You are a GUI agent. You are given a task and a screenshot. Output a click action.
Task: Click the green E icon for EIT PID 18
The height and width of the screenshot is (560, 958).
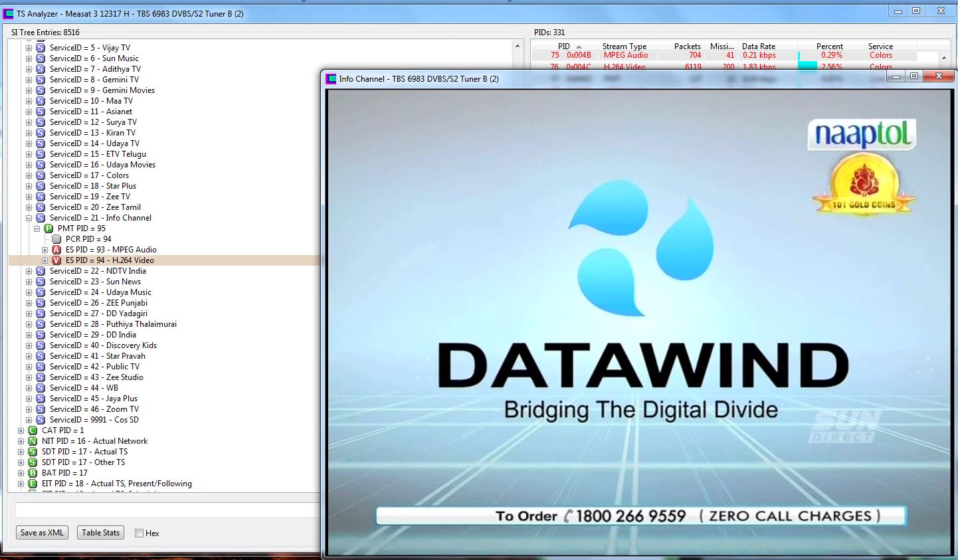(x=33, y=484)
